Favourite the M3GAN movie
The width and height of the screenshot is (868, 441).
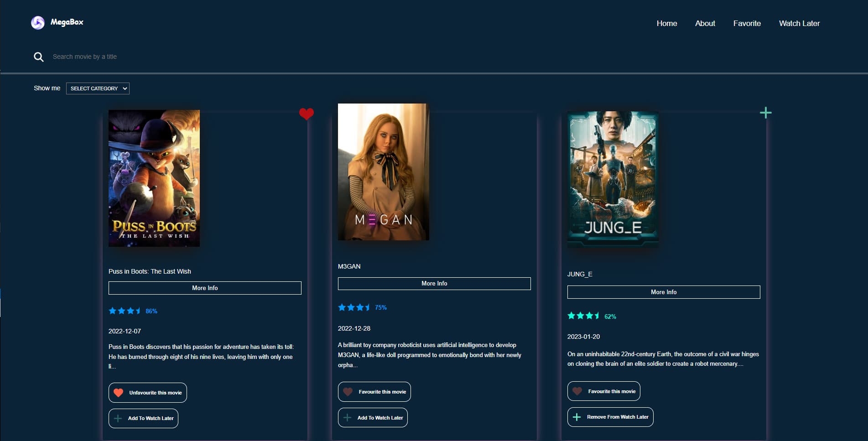374,392
